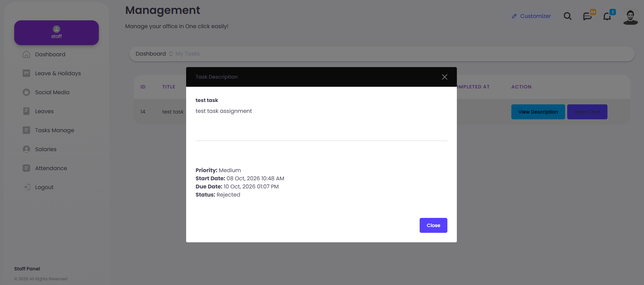The image size is (644, 285).
Task: Click the Open Chat button
Action: [x=587, y=112]
